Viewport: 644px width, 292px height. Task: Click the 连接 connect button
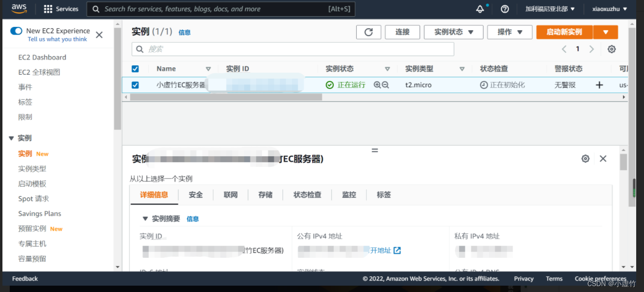point(402,32)
